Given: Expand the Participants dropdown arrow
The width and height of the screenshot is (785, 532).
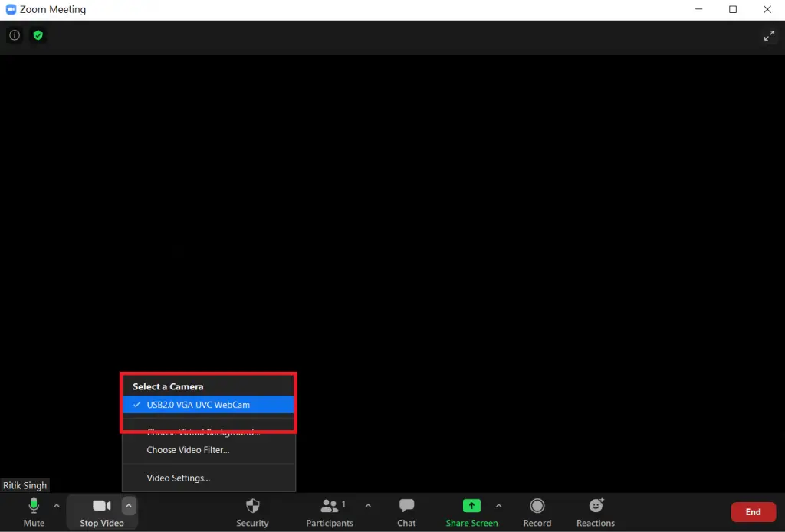Looking at the screenshot, I should [368, 505].
